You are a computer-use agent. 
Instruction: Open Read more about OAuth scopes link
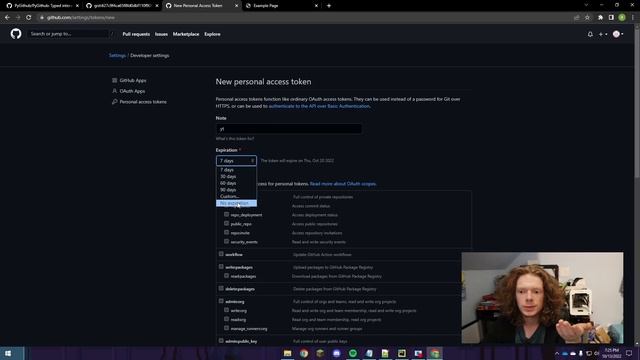tap(343, 184)
